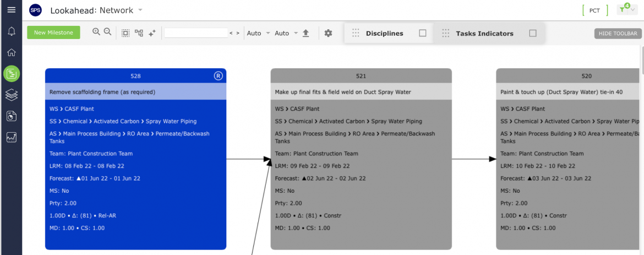Screen dimensions: 644x255
Task: Click the sparkle auto-arrange icon
Action: pos(152,33)
